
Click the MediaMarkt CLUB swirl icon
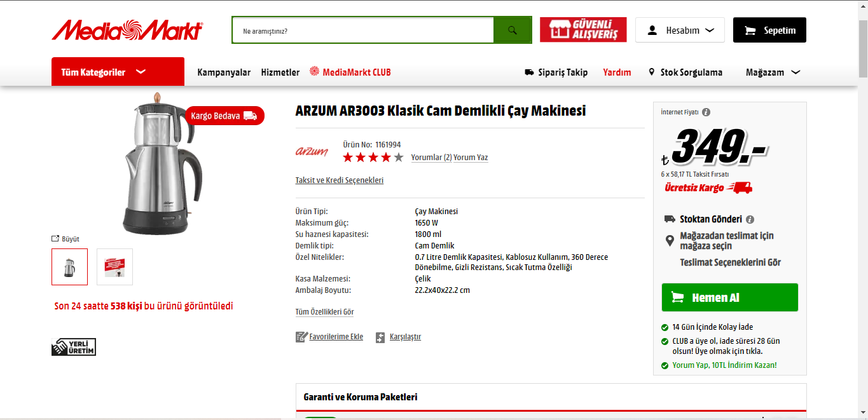[x=314, y=71]
